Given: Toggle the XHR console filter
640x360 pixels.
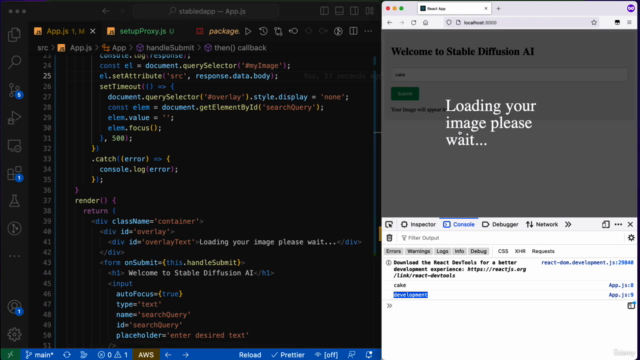Looking at the screenshot, I should [x=520, y=251].
